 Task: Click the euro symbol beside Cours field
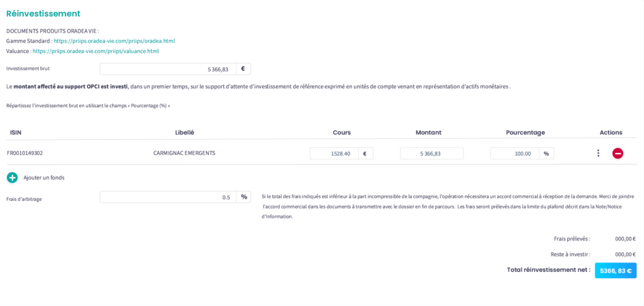point(365,153)
